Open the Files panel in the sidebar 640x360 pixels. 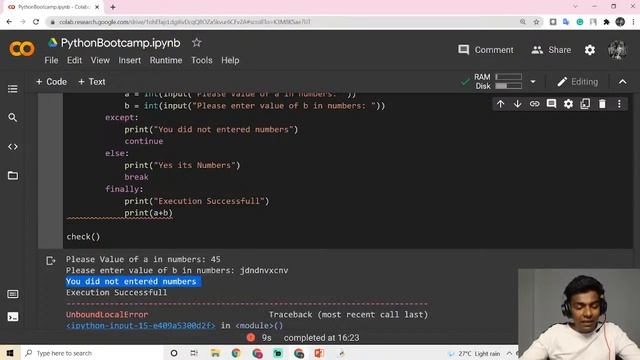13,176
